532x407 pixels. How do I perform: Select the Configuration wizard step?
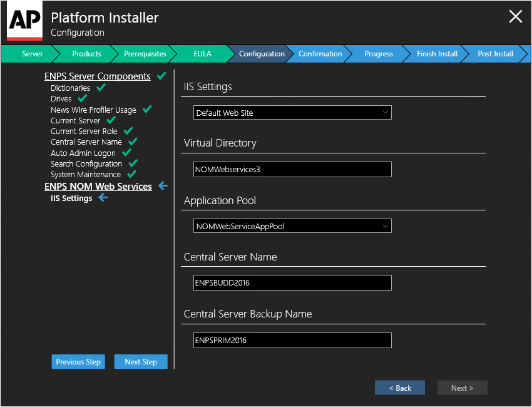point(262,54)
